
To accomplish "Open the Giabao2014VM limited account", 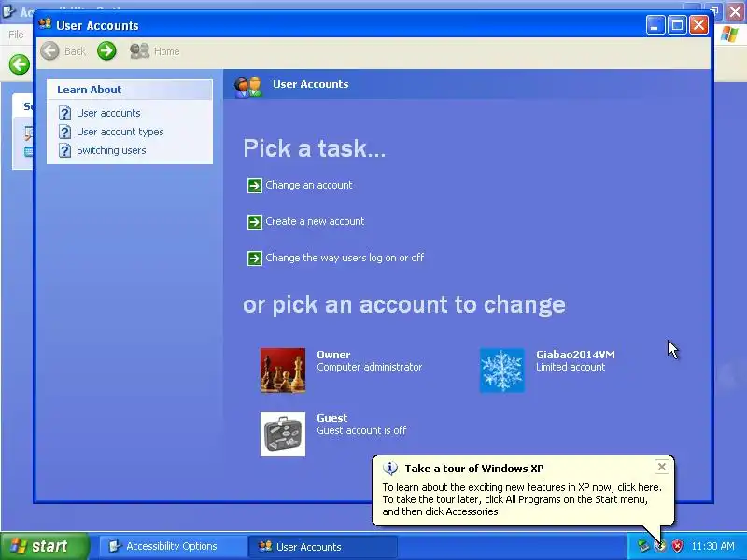I will [575, 360].
